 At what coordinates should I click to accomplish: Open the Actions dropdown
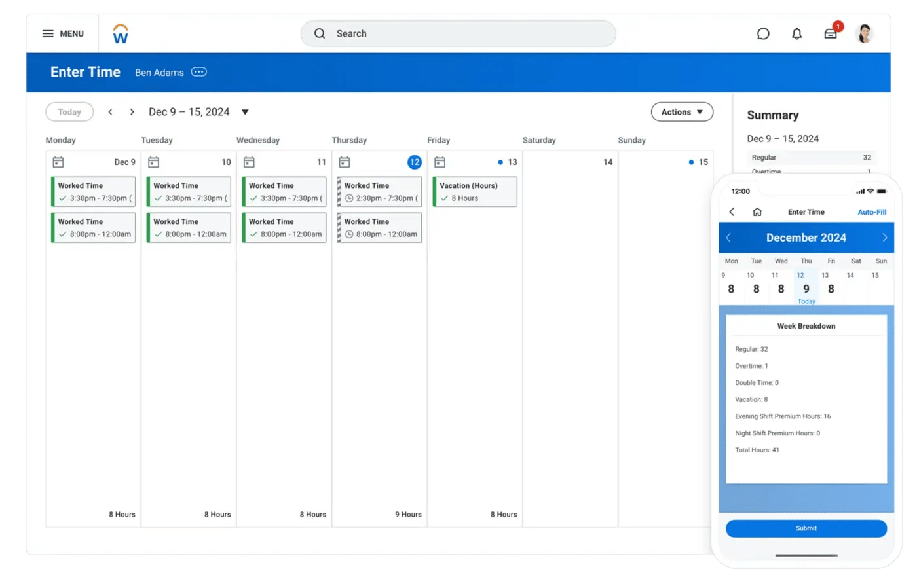pos(681,112)
